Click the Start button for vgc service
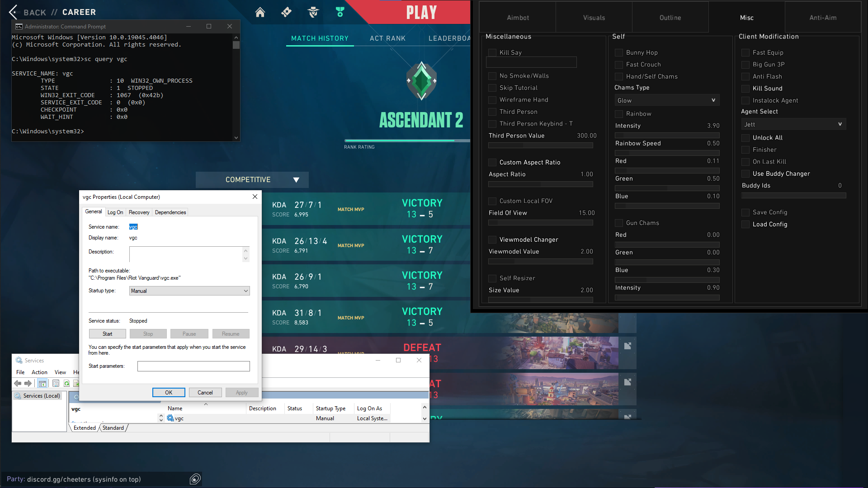 point(107,333)
